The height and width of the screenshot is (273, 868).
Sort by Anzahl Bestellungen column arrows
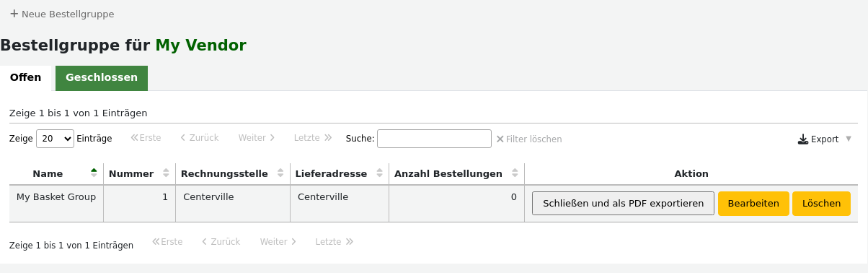tap(515, 173)
